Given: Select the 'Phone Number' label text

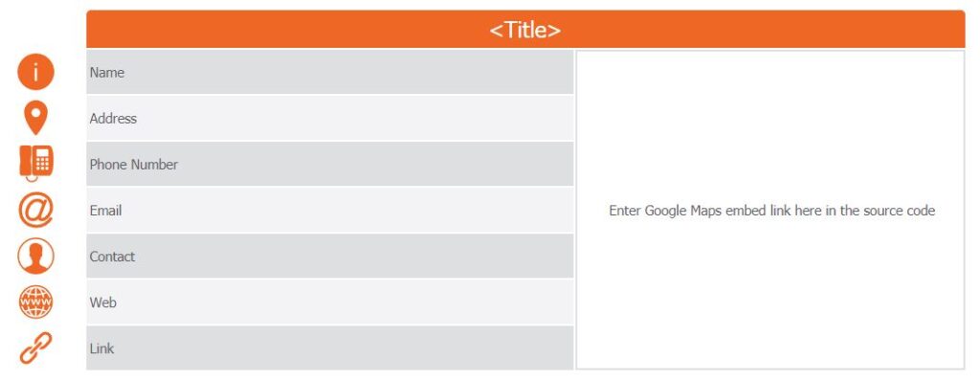Looking at the screenshot, I should click(134, 165).
